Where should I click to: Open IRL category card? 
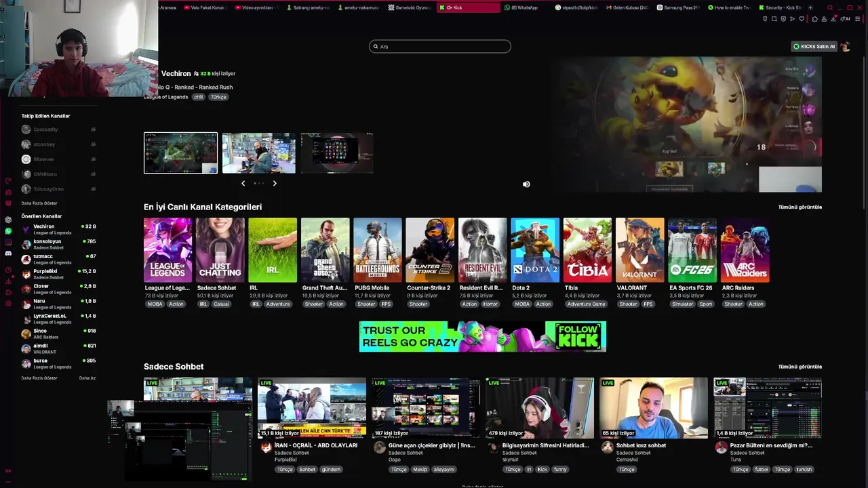click(x=273, y=250)
